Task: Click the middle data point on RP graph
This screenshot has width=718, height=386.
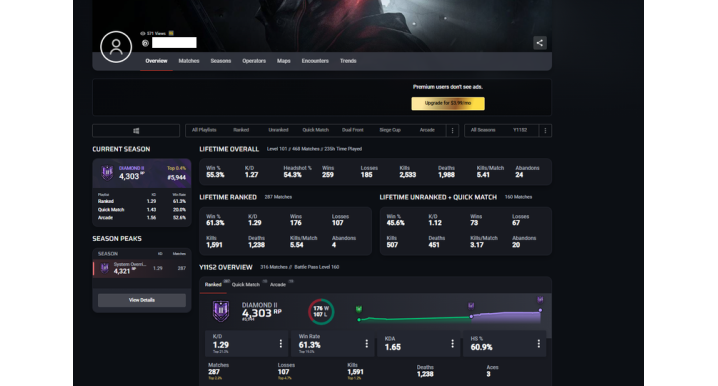Action: coord(471,316)
